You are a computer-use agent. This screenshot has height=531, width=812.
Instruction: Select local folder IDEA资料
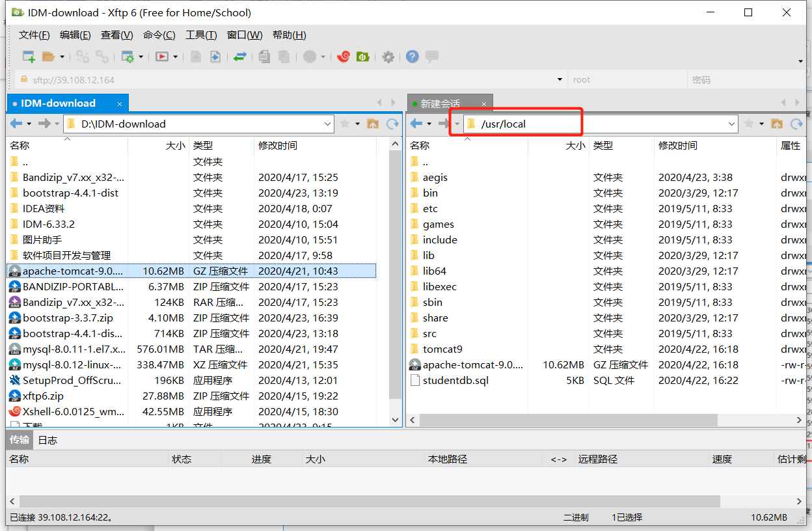tap(44, 208)
